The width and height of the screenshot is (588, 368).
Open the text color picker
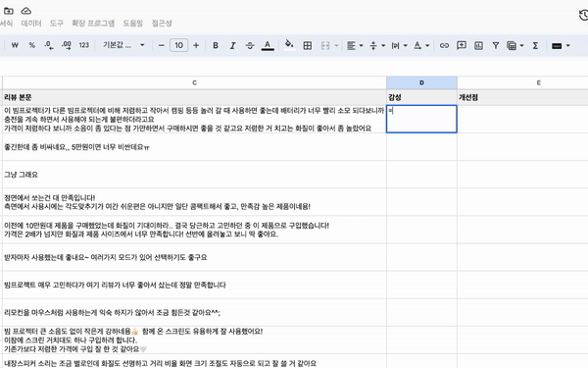coord(268,45)
